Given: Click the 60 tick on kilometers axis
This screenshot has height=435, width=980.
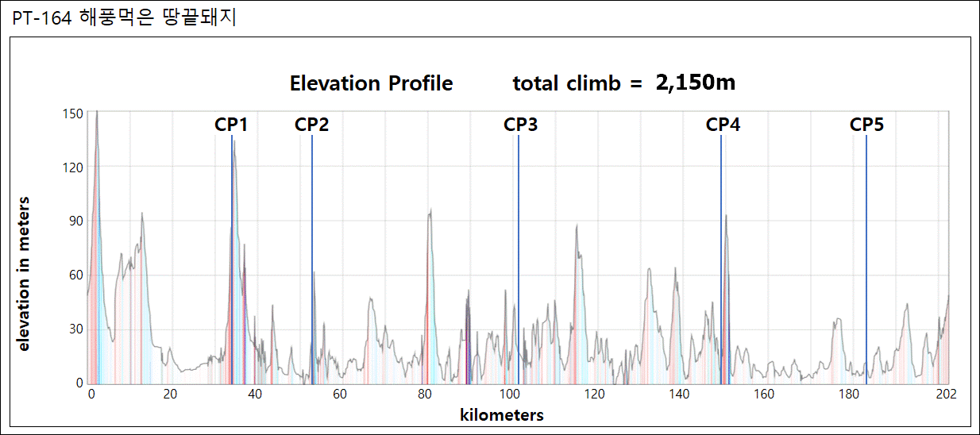Looking at the screenshot, I should [339, 394].
